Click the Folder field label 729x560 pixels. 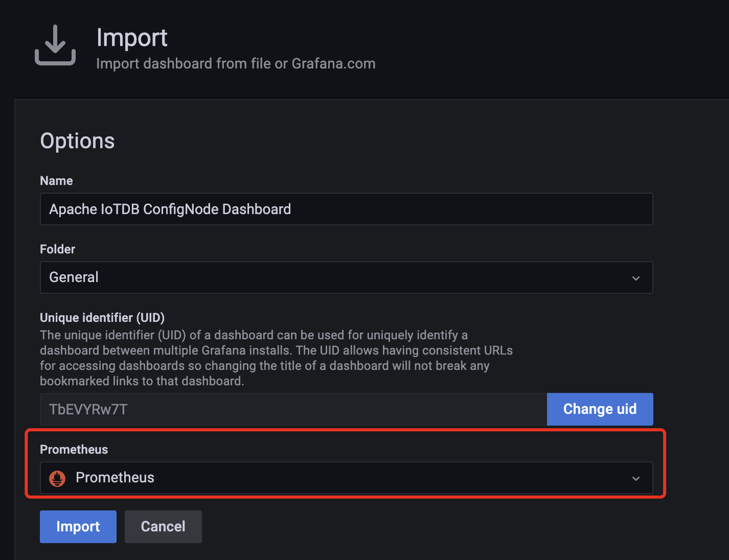(x=58, y=249)
